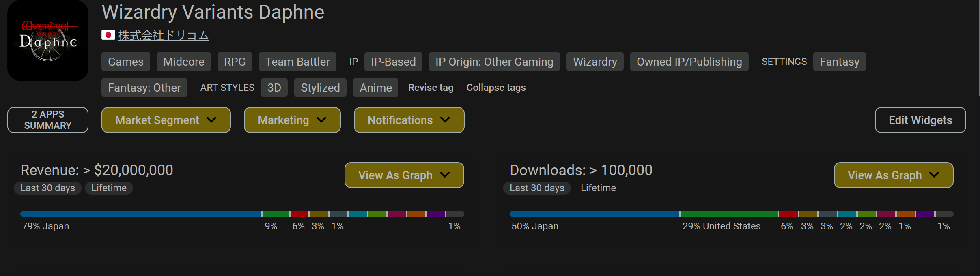Open Downloads View As Graph dropdown
Image resolution: width=980 pixels, height=276 pixels.
tap(894, 175)
